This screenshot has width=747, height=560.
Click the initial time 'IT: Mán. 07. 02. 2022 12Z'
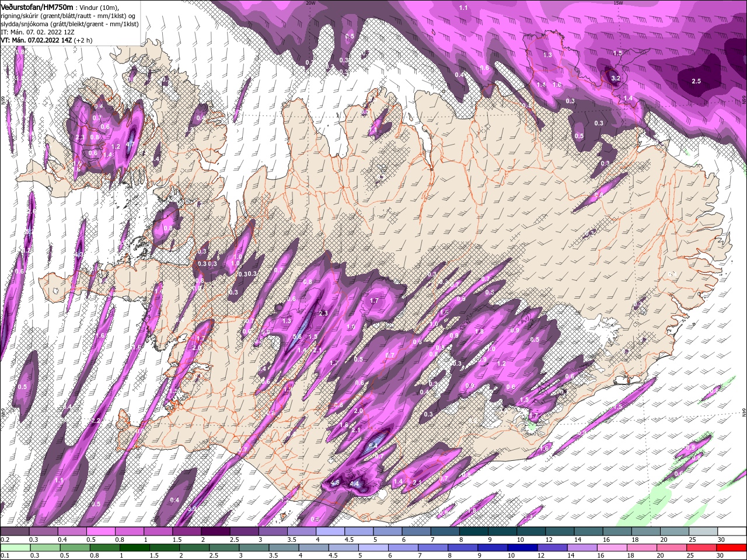[x=37, y=32]
